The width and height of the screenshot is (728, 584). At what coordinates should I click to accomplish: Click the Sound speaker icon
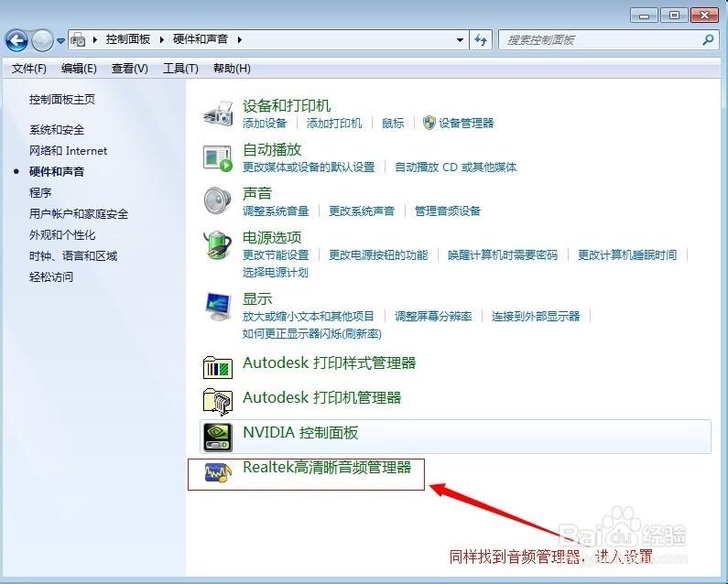(x=218, y=200)
